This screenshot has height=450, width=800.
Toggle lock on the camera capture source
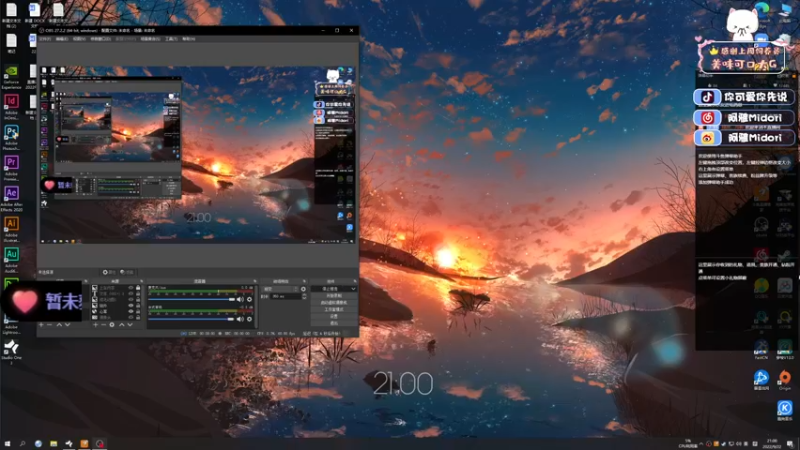click(138, 317)
